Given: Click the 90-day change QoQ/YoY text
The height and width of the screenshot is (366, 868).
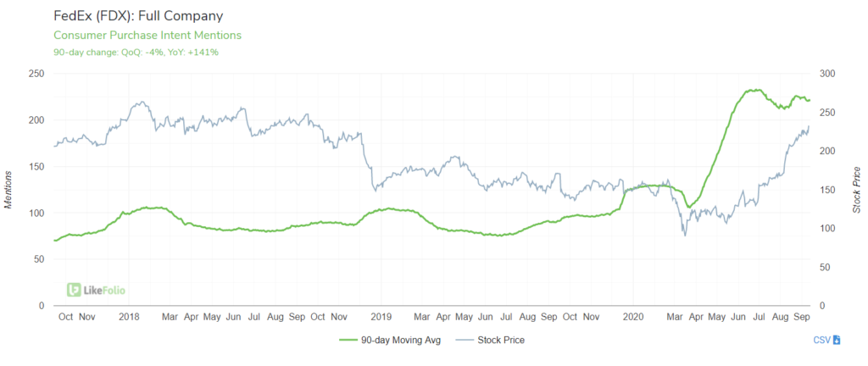Looking at the screenshot, I should point(136,53).
